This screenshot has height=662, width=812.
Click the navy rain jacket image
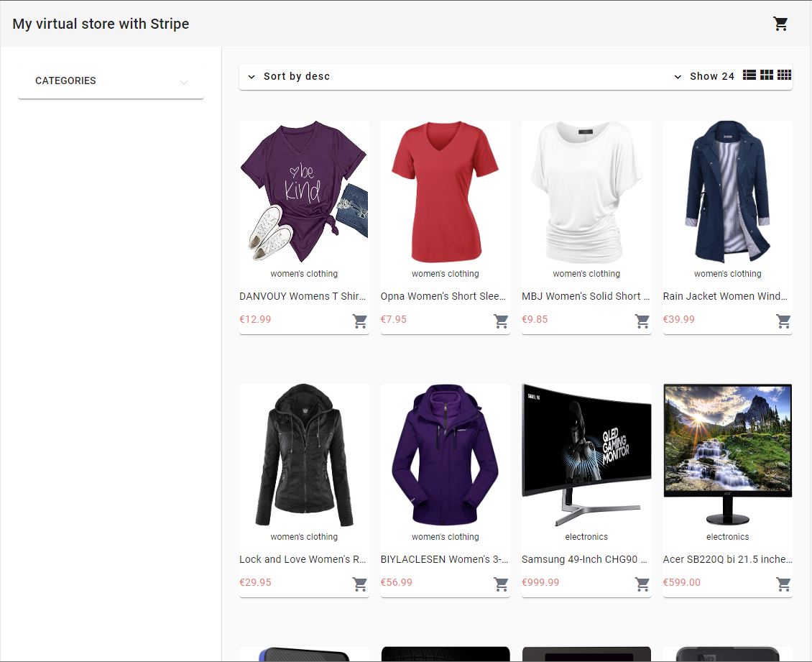728,191
